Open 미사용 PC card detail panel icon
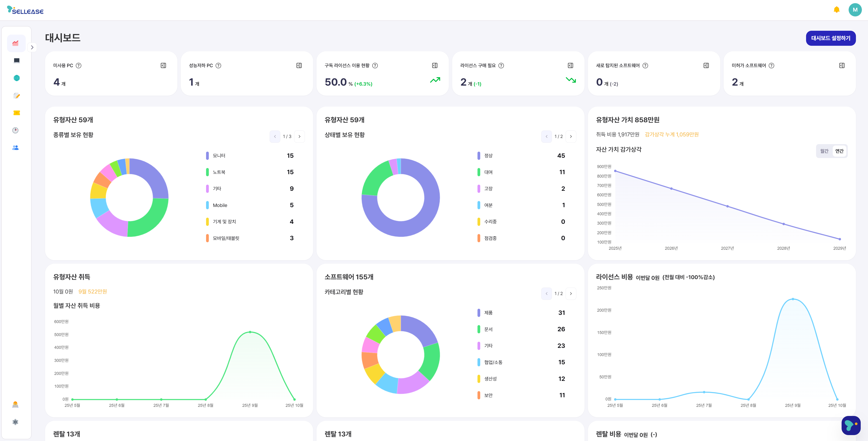 pos(163,65)
